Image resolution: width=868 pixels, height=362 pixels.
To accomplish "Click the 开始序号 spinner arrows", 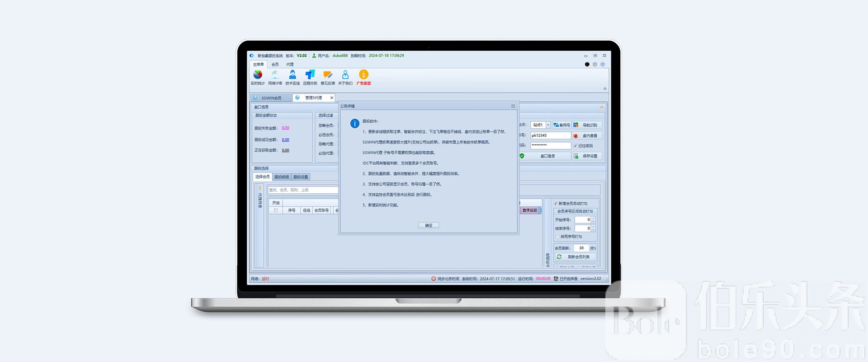I will pyautogui.click(x=593, y=219).
